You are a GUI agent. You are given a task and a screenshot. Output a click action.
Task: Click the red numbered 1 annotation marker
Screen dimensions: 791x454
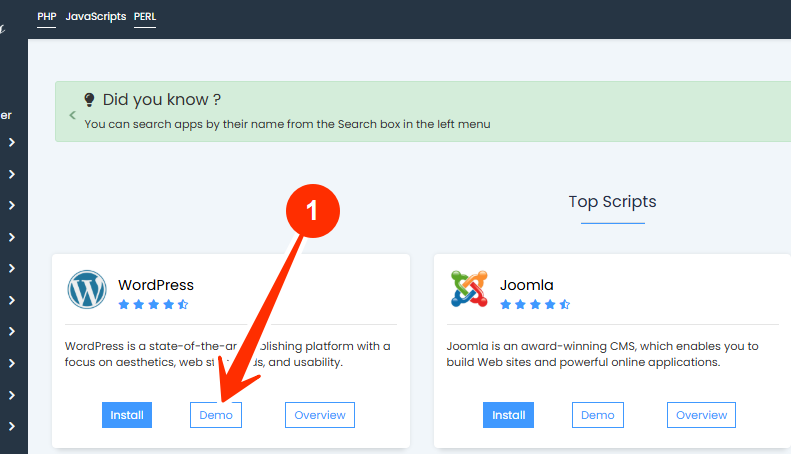pos(313,212)
